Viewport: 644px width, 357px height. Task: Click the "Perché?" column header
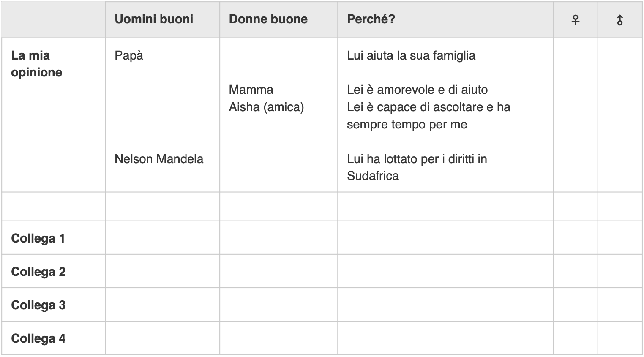coord(371,19)
